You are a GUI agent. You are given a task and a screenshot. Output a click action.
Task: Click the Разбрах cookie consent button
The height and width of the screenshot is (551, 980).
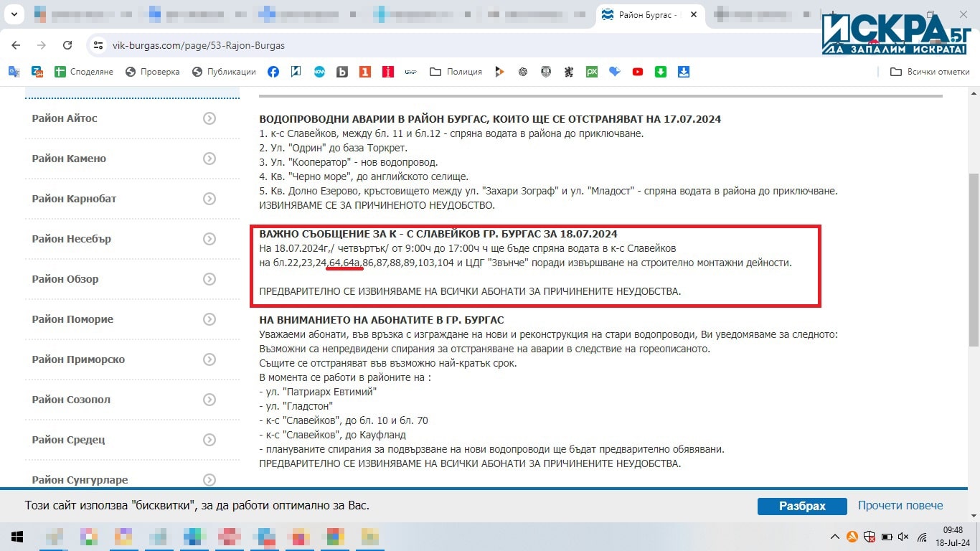(802, 506)
